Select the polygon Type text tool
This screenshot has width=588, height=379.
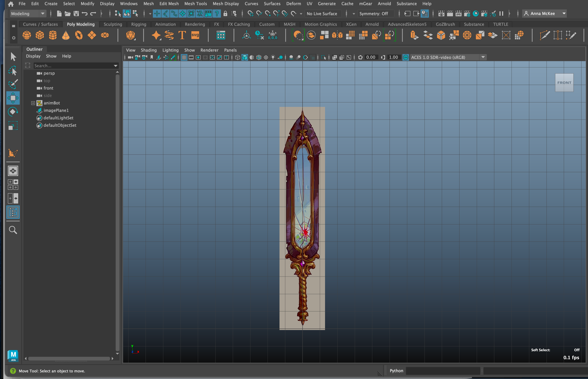(182, 35)
